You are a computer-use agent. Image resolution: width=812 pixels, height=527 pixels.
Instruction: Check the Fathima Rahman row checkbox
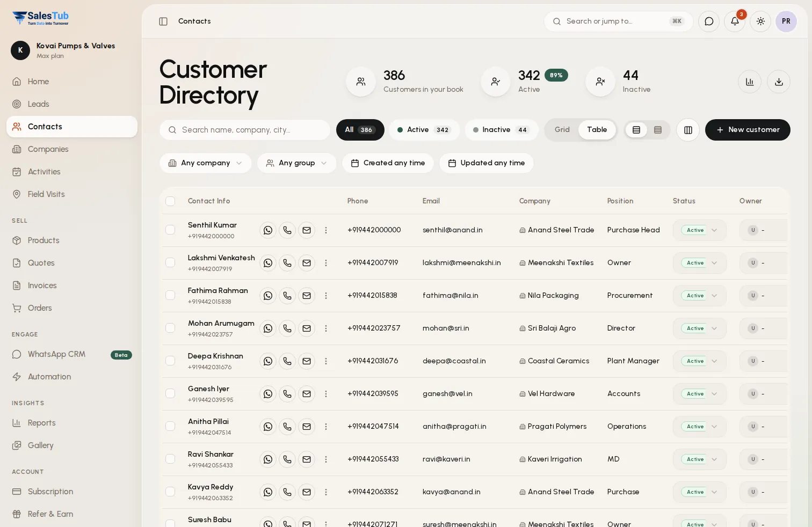(x=170, y=295)
